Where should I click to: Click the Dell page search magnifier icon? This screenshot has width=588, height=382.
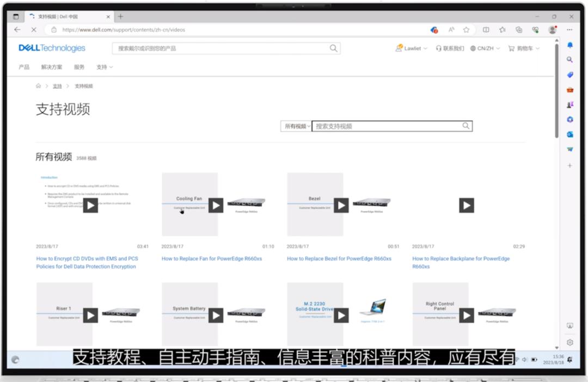coord(333,48)
